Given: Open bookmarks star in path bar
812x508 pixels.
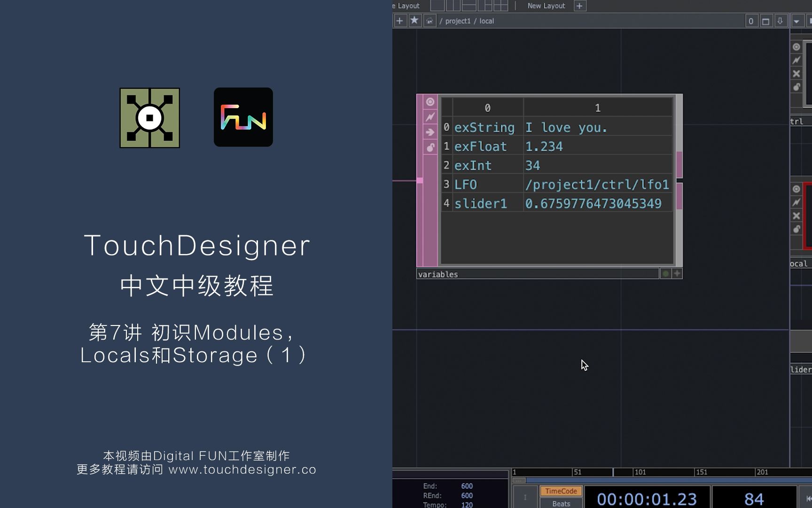Looking at the screenshot, I should coord(414,21).
